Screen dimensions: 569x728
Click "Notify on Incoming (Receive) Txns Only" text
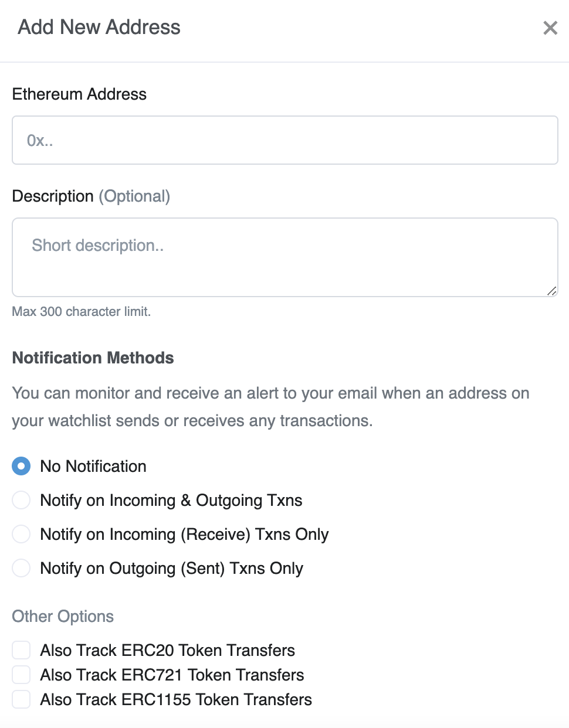click(x=184, y=535)
